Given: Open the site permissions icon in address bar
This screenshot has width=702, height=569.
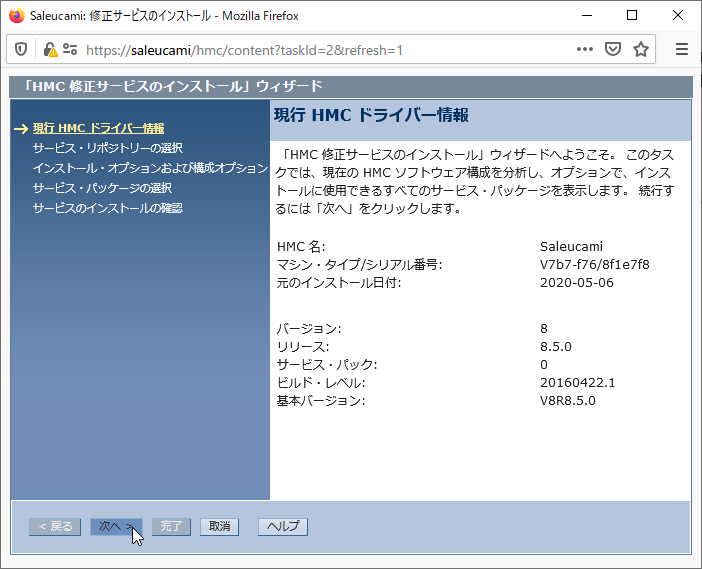Looking at the screenshot, I should point(69,49).
